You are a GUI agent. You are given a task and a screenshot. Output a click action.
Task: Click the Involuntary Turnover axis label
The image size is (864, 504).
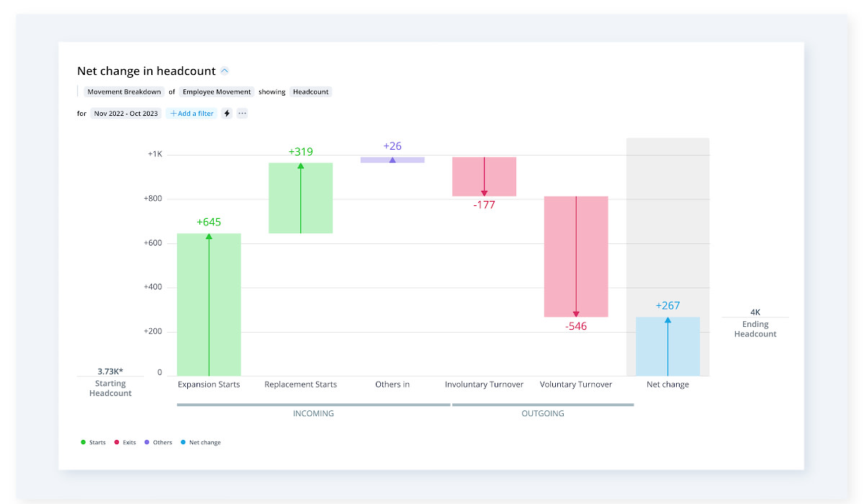[485, 384]
